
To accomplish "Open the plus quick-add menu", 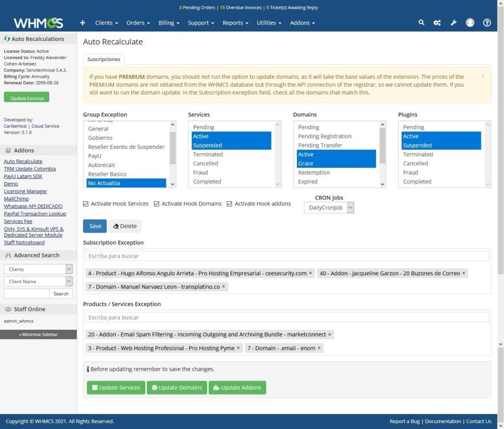I will click(83, 23).
